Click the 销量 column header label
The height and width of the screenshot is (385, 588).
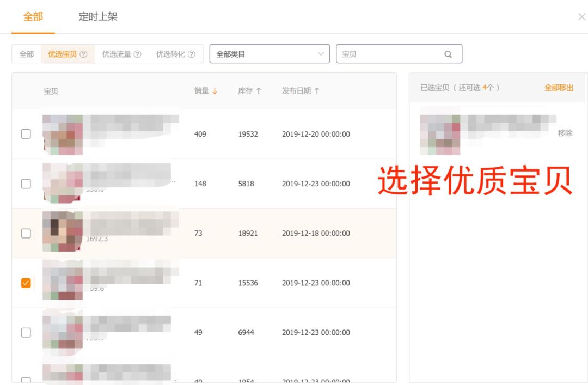[201, 91]
